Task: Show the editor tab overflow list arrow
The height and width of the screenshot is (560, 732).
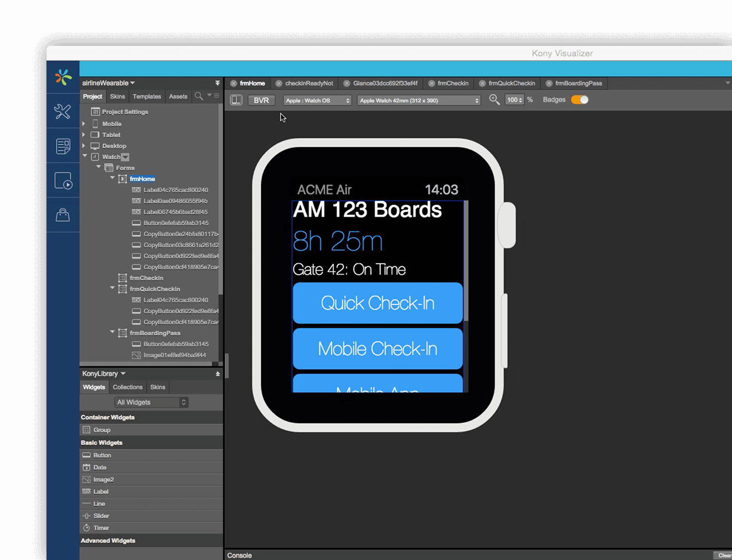Action: 728,83
